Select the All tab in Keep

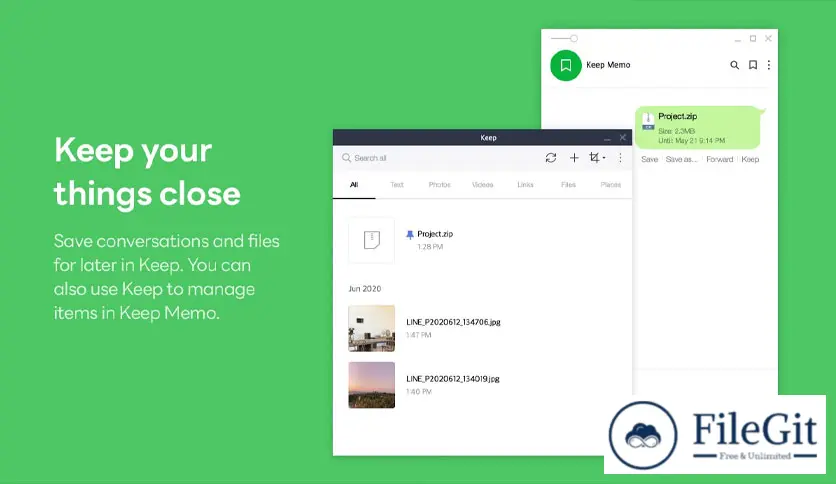(354, 185)
